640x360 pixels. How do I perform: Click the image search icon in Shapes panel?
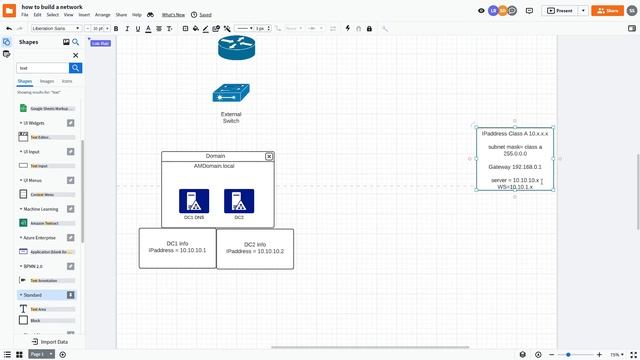66,42
